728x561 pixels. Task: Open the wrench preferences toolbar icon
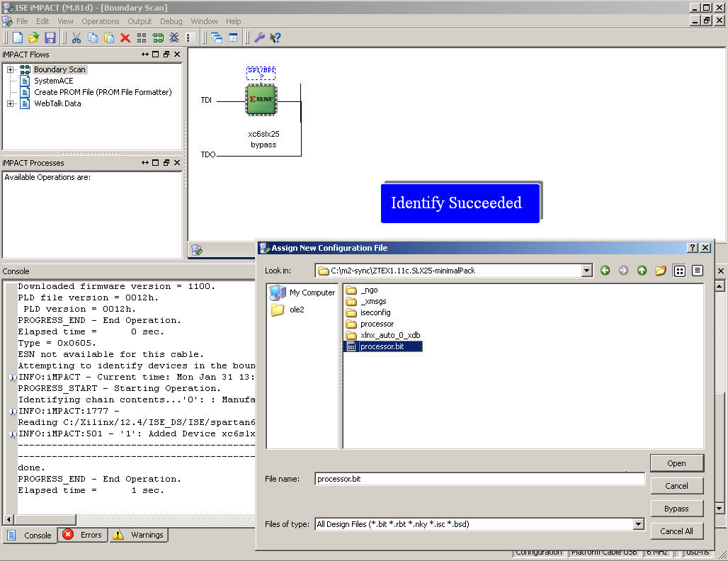259,38
